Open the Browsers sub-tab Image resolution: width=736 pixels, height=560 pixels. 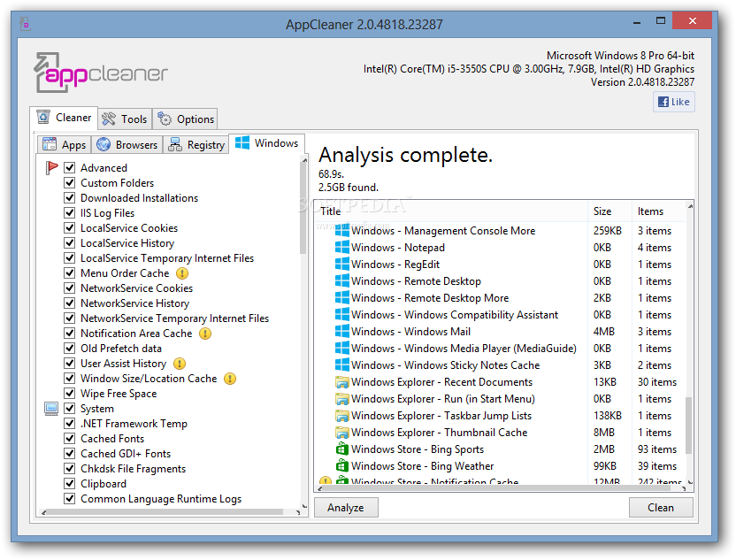126,144
